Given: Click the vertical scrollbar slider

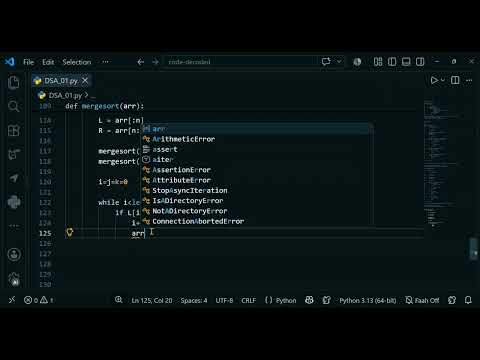Looking at the screenshot, I should pos(474,248).
